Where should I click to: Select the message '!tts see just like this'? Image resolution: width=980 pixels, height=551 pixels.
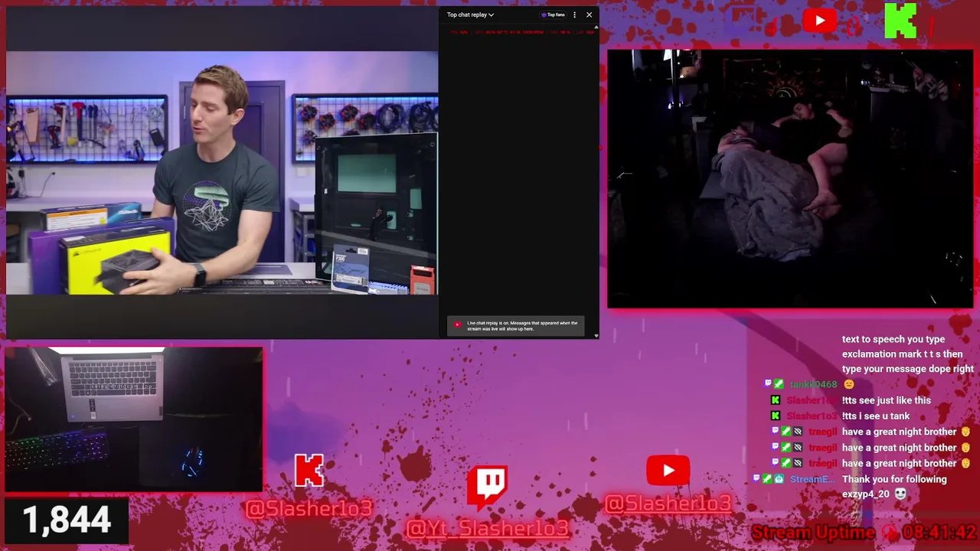coord(887,400)
